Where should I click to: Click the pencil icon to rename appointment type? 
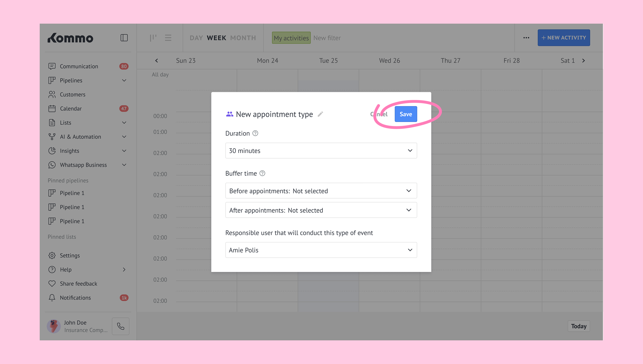click(320, 114)
